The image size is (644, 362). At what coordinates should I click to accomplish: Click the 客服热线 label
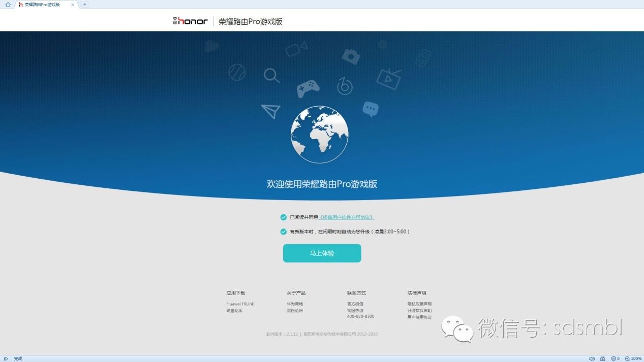tap(355, 310)
